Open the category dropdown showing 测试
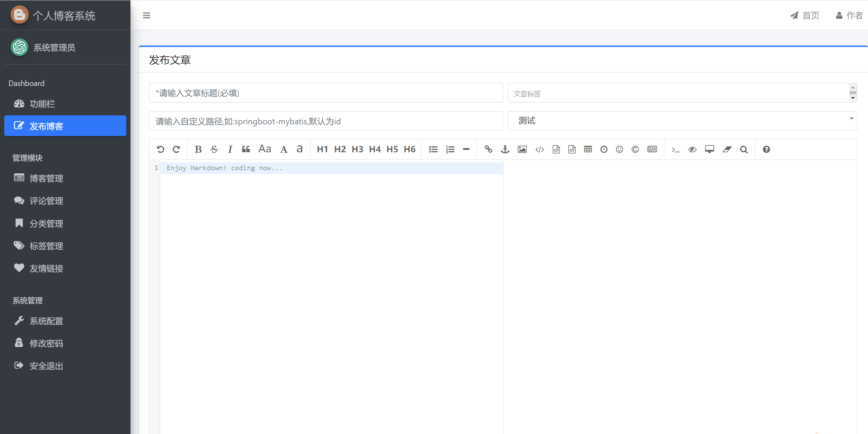Screen dimensions: 868x434 pos(682,121)
